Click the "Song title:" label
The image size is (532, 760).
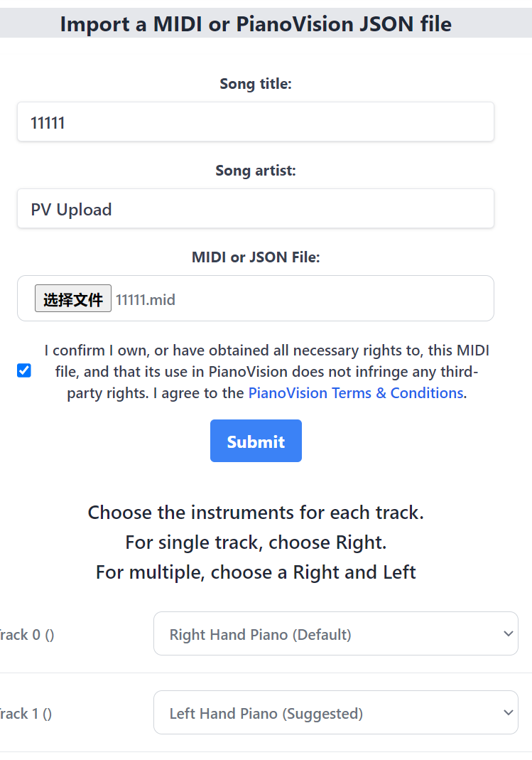(256, 84)
